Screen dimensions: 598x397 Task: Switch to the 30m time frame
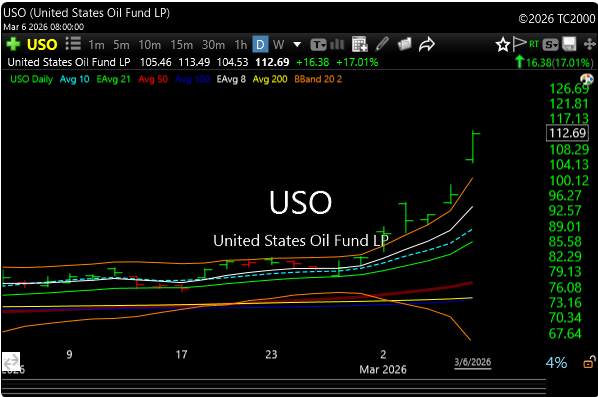213,45
